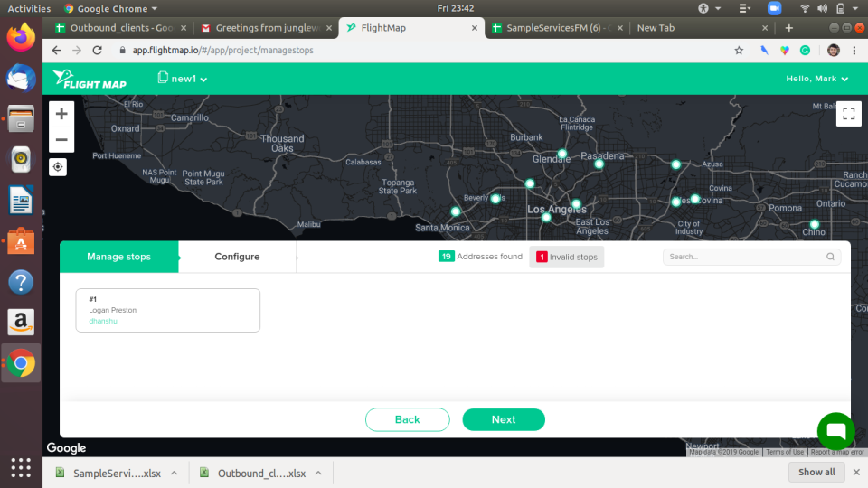868x488 pixels.
Task: Open Activities overview
Action: pos(29,8)
